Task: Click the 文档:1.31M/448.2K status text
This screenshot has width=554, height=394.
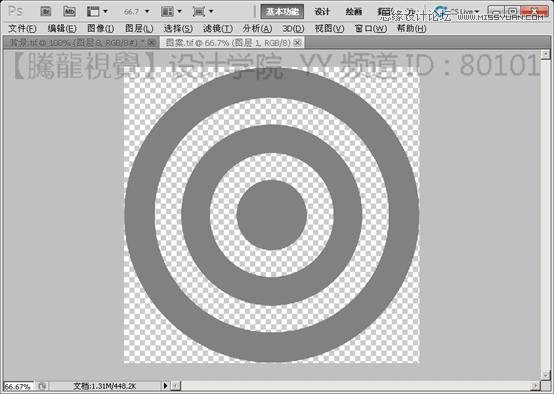Action: point(105,386)
